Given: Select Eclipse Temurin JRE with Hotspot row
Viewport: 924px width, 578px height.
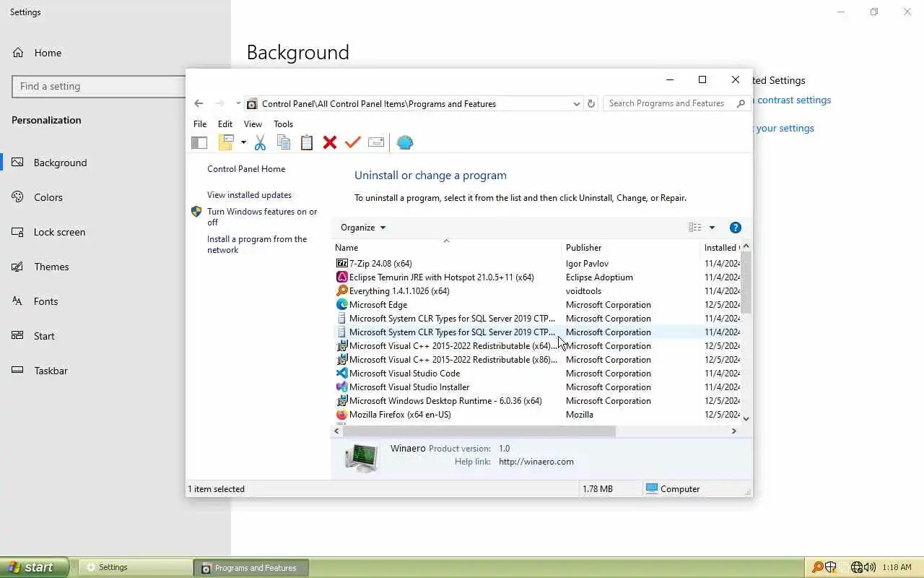Looking at the screenshot, I should (538, 277).
